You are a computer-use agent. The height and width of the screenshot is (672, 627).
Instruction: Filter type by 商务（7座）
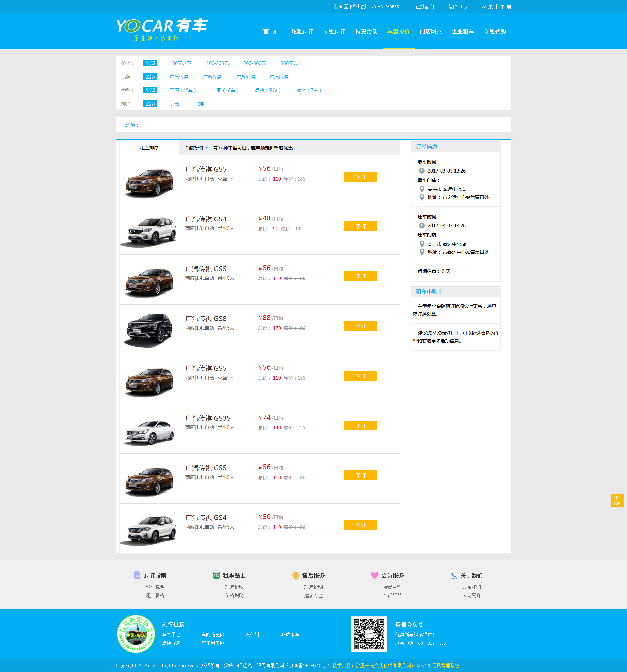coord(309,90)
